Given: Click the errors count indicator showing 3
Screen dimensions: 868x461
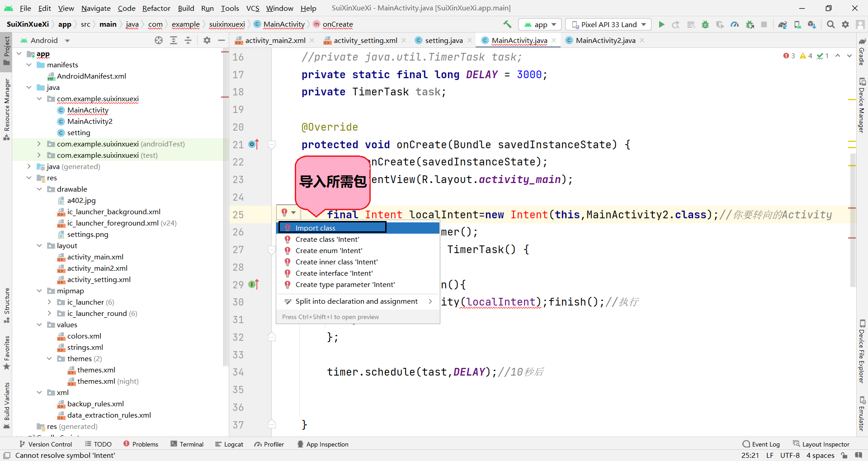Looking at the screenshot, I should (x=789, y=56).
